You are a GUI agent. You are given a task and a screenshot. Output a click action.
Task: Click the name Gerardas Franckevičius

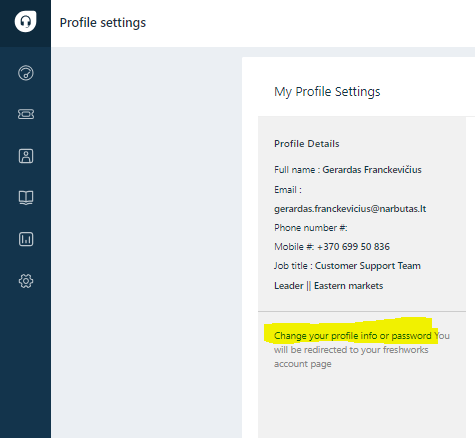pos(372,170)
